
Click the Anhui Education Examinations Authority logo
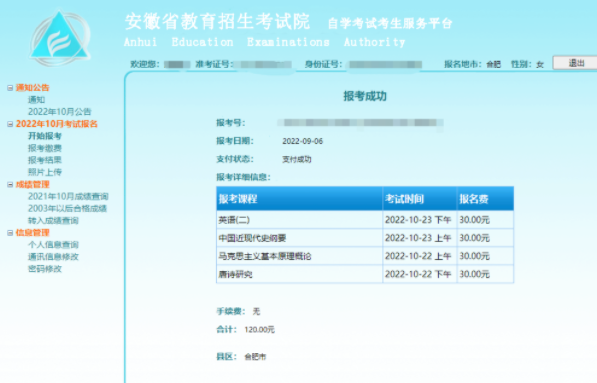pyautogui.click(x=60, y=38)
